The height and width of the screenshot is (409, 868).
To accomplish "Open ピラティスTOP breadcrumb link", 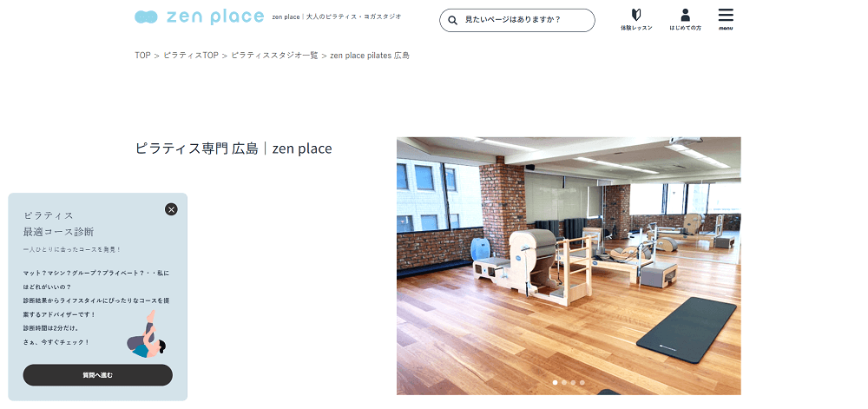I will (x=191, y=56).
